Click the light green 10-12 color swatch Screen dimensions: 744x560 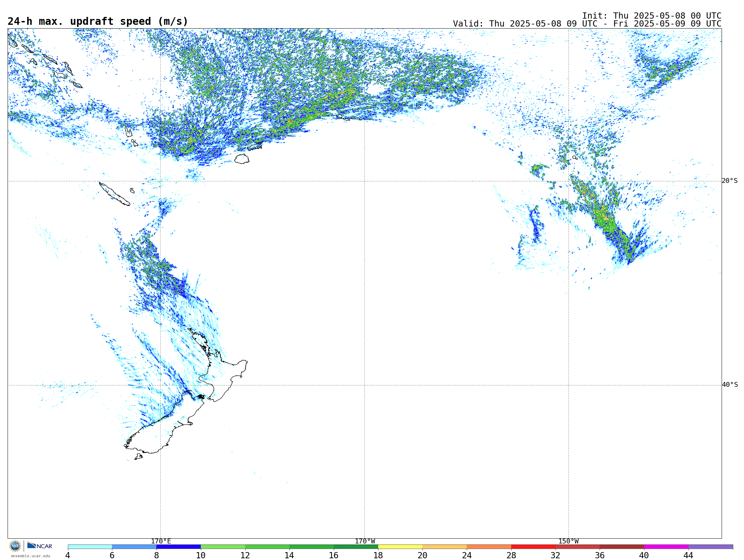(x=223, y=547)
